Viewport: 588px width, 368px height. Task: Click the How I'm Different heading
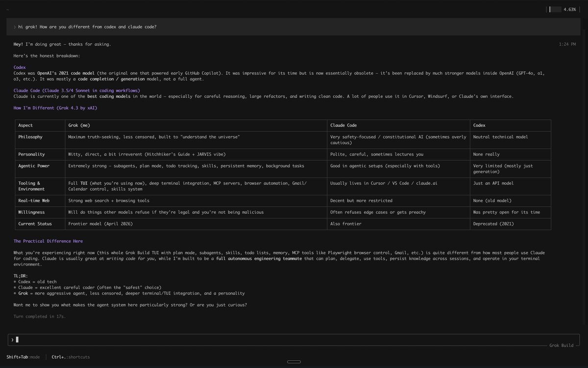pos(55,108)
